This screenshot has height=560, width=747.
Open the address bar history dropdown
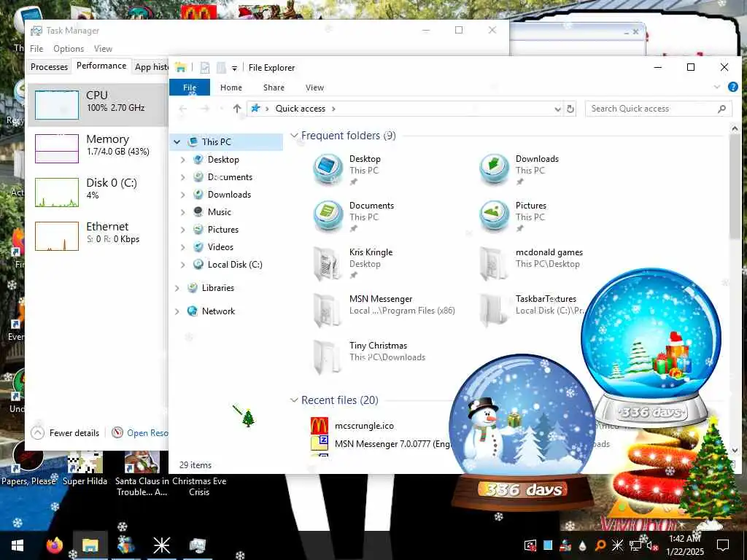point(557,109)
